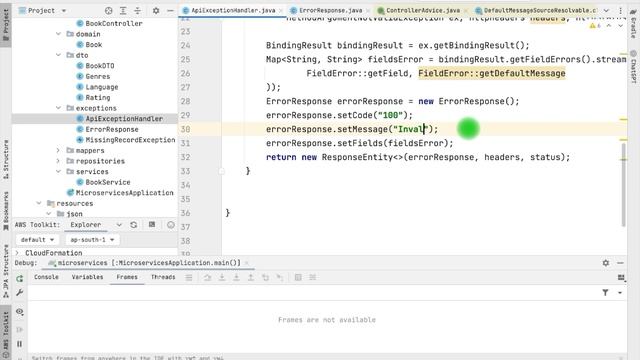This screenshot has height=360, width=640.
Task: Click the Resume Program icon
Action: 20,329
